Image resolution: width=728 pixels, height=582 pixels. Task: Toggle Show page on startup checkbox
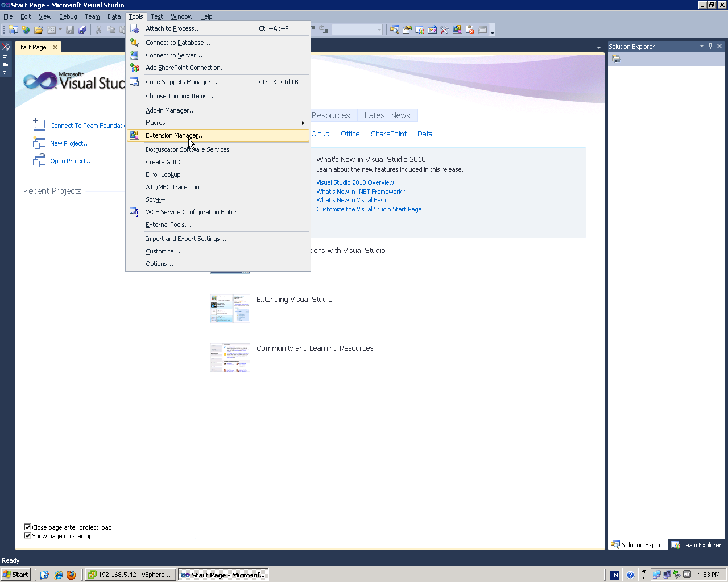tap(27, 535)
